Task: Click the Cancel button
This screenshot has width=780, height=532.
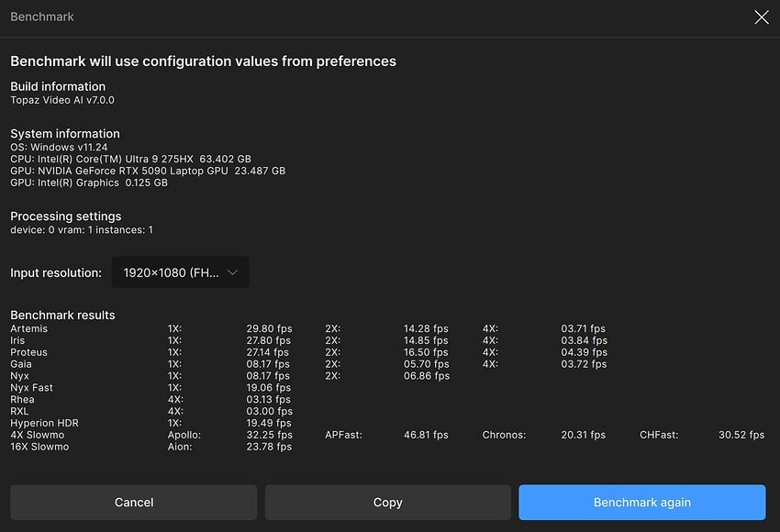Action: pyautogui.click(x=134, y=503)
